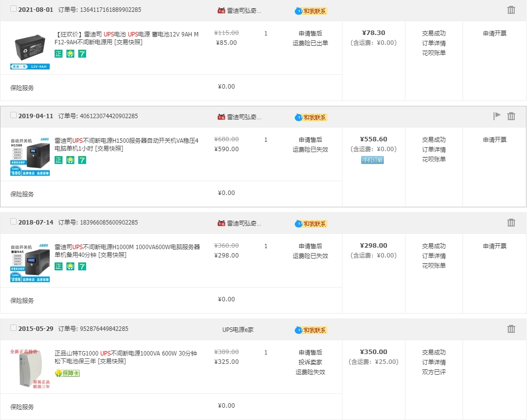This screenshot has width=527, height=420.
Task: Click the 保障卡 badge under the TG1000 UPS
Action: tap(67, 373)
